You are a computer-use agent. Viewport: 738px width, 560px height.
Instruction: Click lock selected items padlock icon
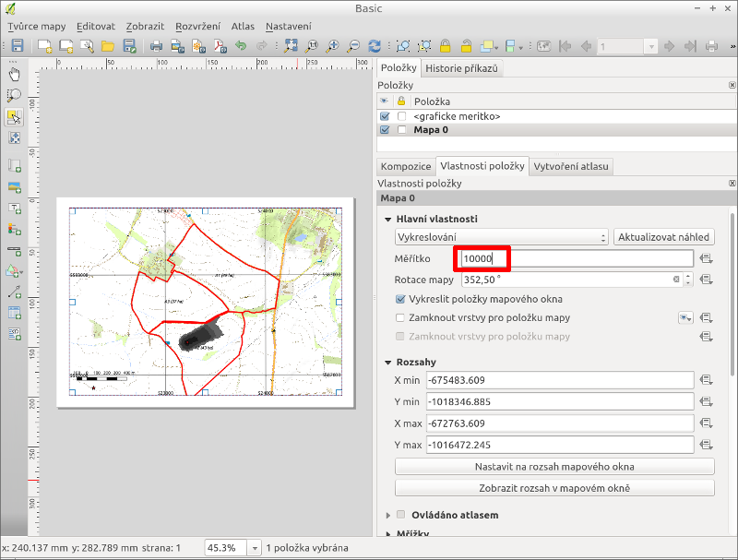click(446, 45)
